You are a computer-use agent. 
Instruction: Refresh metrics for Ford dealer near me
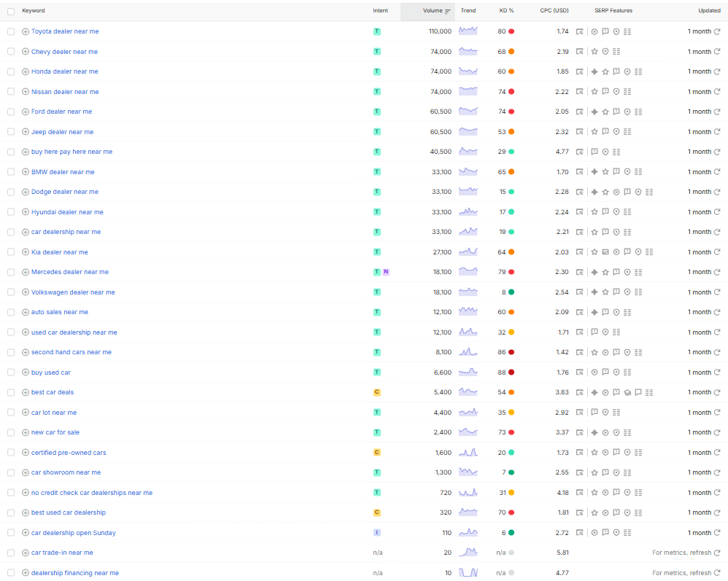point(717,112)
